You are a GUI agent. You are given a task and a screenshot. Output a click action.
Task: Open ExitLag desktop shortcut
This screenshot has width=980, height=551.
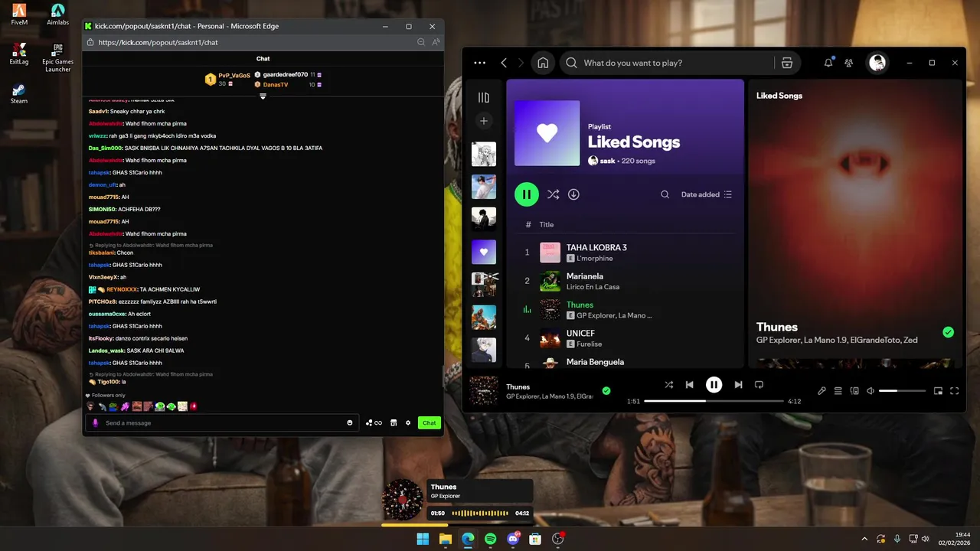pos(19,54)
